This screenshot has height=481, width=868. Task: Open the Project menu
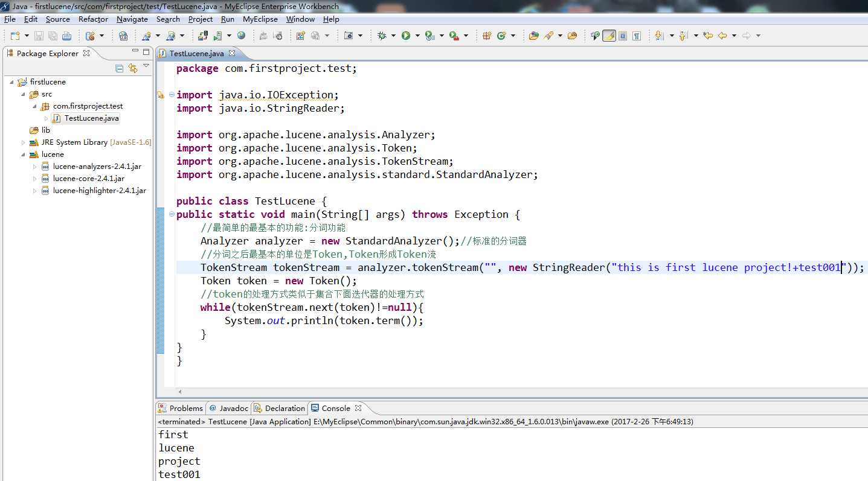point(201,19)
